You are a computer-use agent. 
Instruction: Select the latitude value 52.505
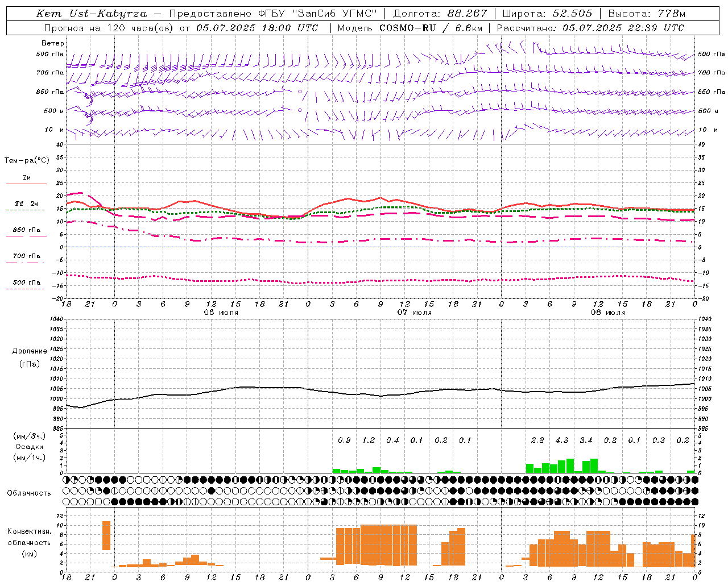[x=572, y=14]
